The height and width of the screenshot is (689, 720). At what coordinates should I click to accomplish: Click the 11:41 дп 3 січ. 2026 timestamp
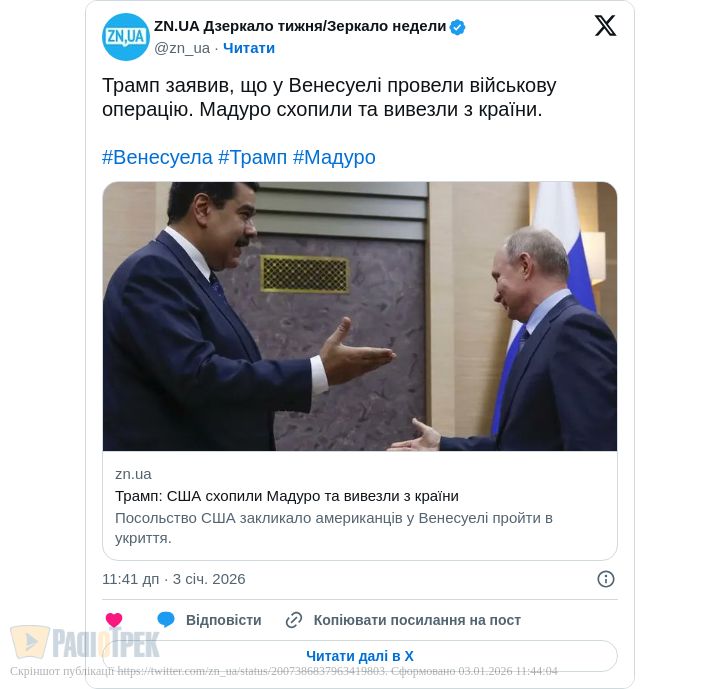coord(174,579)
